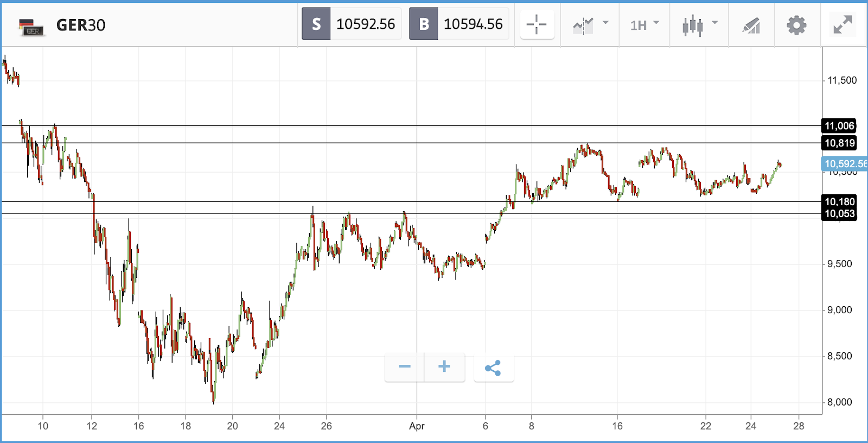The width and height of the screenshot is (868, 443).
Task: Expand the chart type dropdown arrow
Action: [714, 23]
